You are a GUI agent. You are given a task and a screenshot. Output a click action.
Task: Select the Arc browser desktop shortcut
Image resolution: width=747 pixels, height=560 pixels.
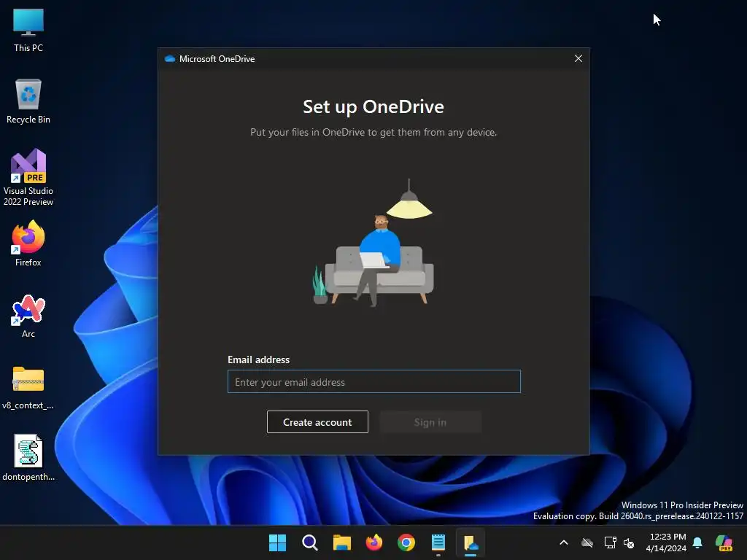point(28,316)
